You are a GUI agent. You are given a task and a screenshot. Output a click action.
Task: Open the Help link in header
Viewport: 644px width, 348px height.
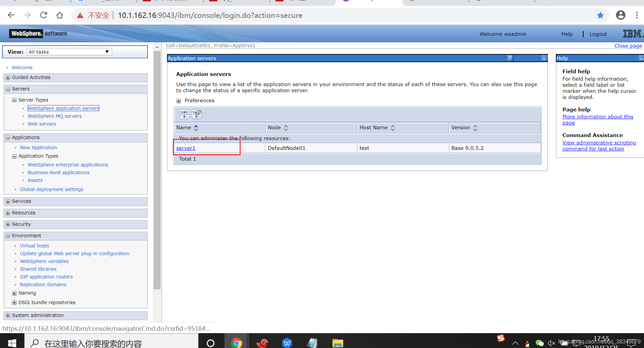pos(567,34)
